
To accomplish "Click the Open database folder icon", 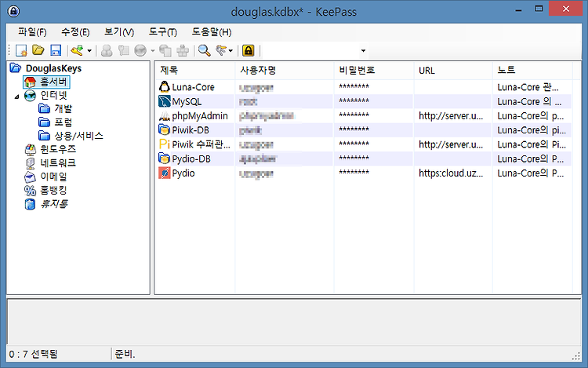I will point(38,50).
